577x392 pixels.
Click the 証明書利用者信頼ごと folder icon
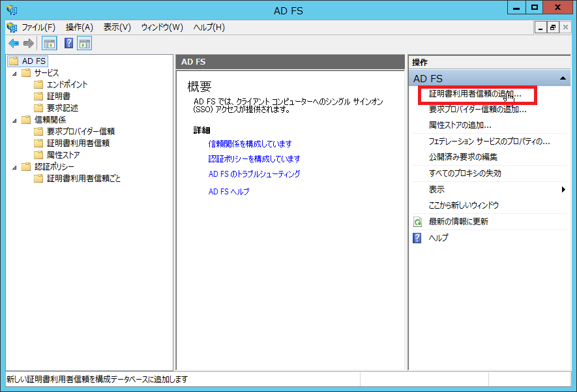[38, 179]
